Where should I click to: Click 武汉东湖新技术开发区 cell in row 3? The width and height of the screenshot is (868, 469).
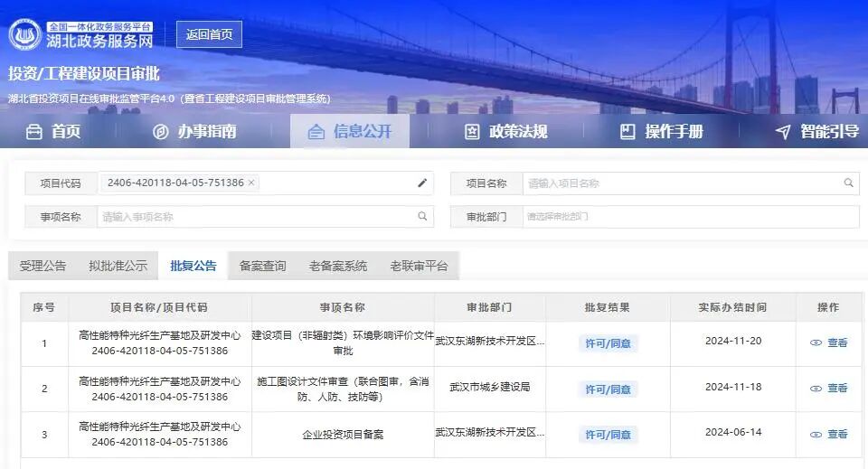(x=490, y=433)
